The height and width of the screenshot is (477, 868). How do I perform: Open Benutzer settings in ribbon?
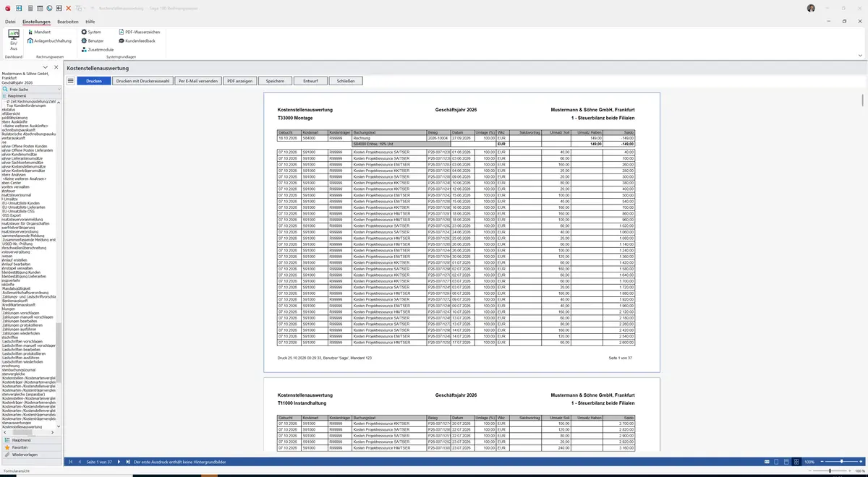point(93,40)
